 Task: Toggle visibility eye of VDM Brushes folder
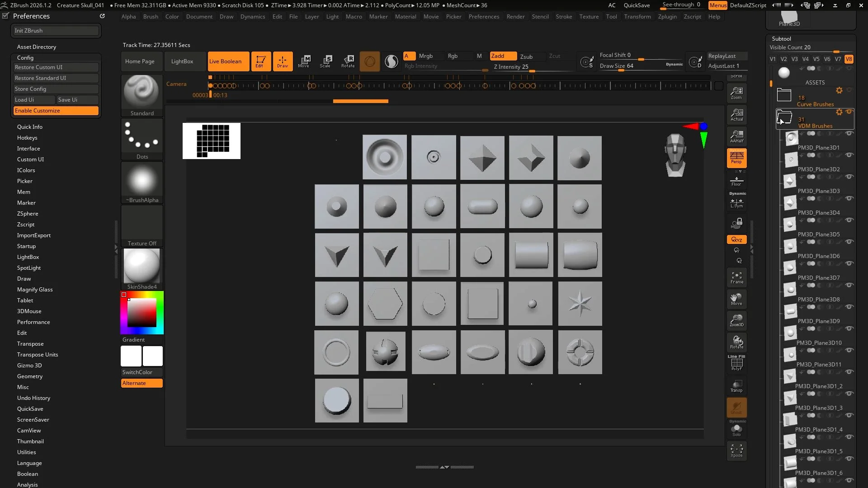[849, 112]
